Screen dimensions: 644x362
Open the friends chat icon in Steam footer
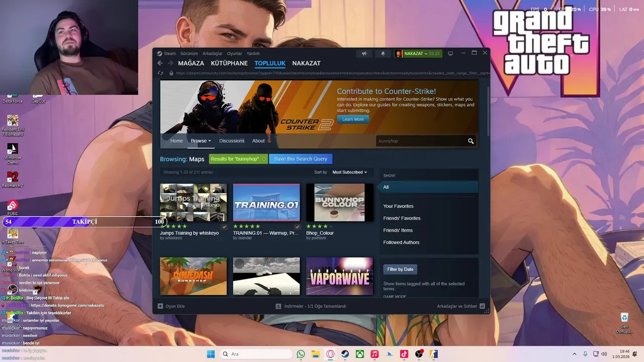click(x=482, y=306)
